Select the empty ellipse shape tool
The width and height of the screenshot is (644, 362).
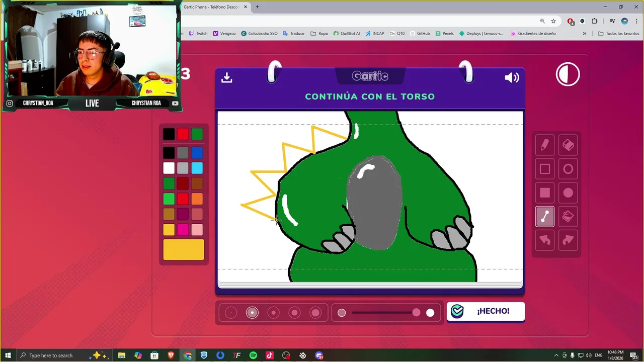(x=568, y=169)
